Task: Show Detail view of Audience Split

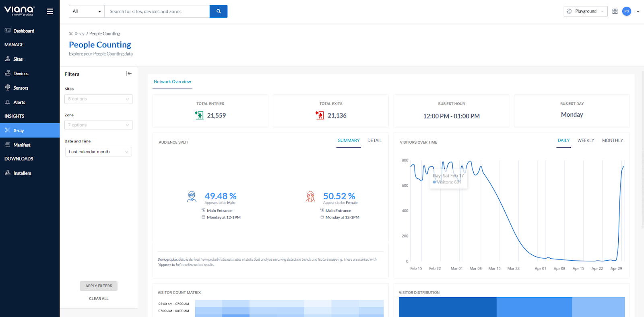Action: tap(374, 140)
